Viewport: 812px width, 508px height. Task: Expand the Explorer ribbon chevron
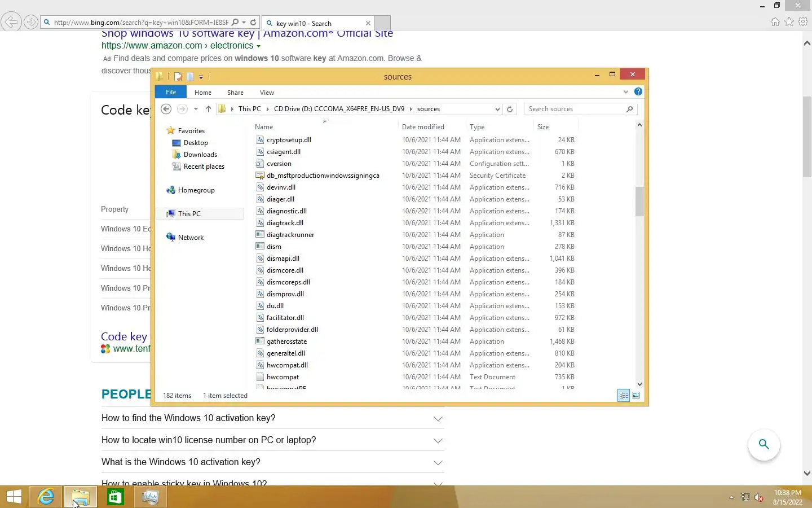tap(625, 91)
